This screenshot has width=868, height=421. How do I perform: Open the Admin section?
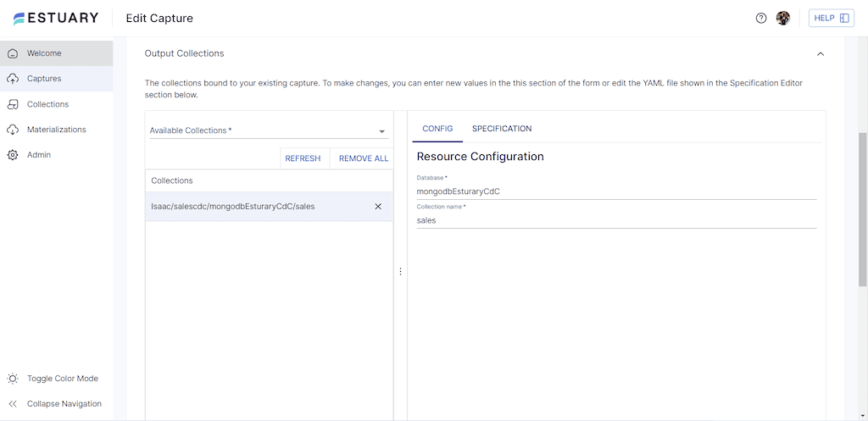57,155
